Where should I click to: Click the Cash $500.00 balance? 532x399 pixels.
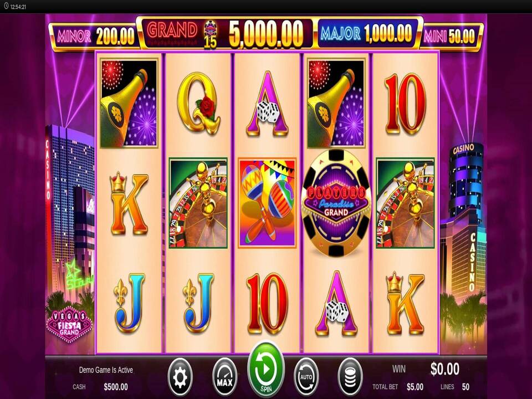click(116, 387)
